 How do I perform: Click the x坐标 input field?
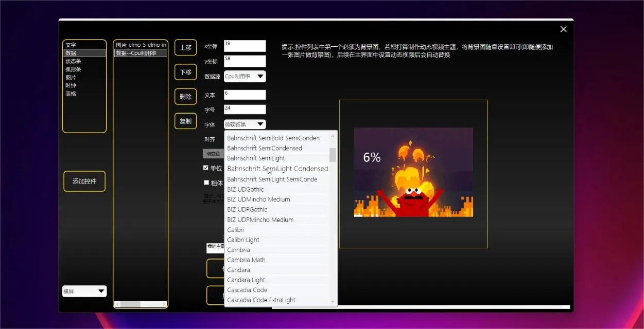click(x=245, y=46)
